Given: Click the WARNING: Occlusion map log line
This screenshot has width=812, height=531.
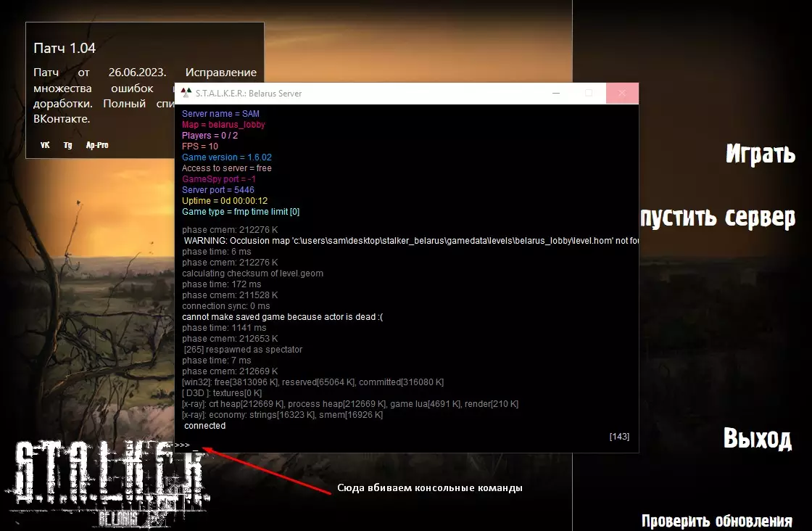Looking at the screenshot, I should (411, 240).
